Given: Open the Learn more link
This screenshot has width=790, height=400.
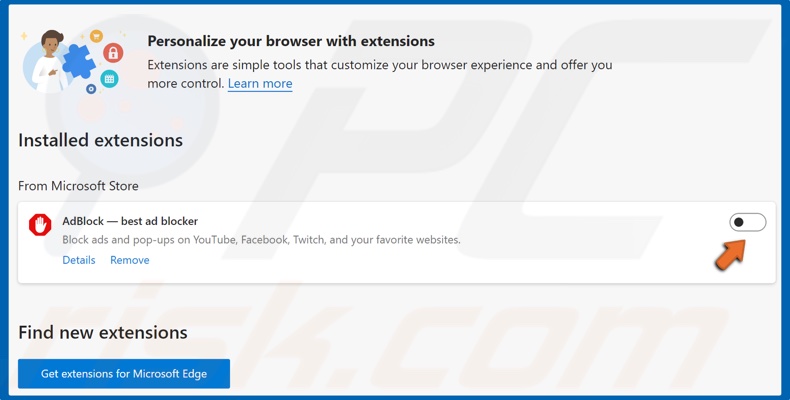Looking at the screenshot, I should click(x=260, y=84).
